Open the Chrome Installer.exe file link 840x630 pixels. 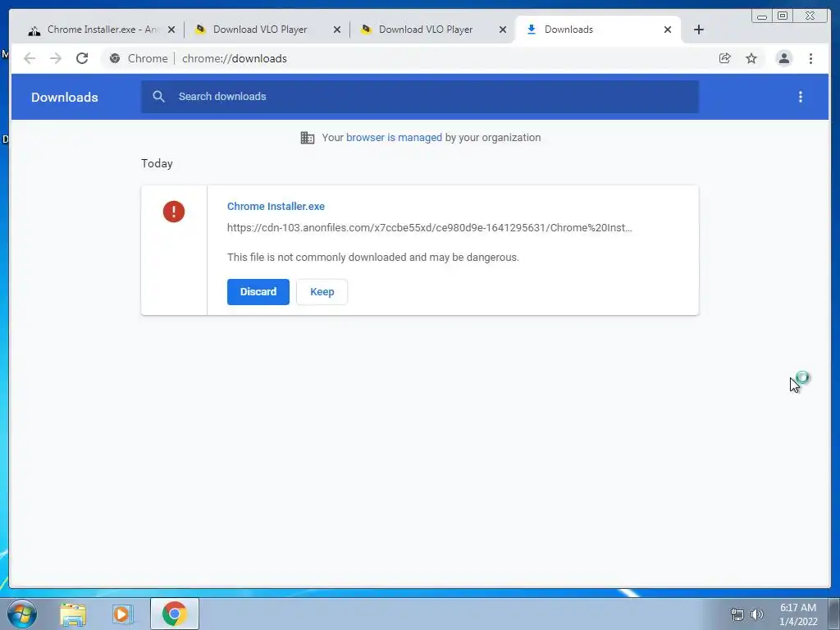276,206
